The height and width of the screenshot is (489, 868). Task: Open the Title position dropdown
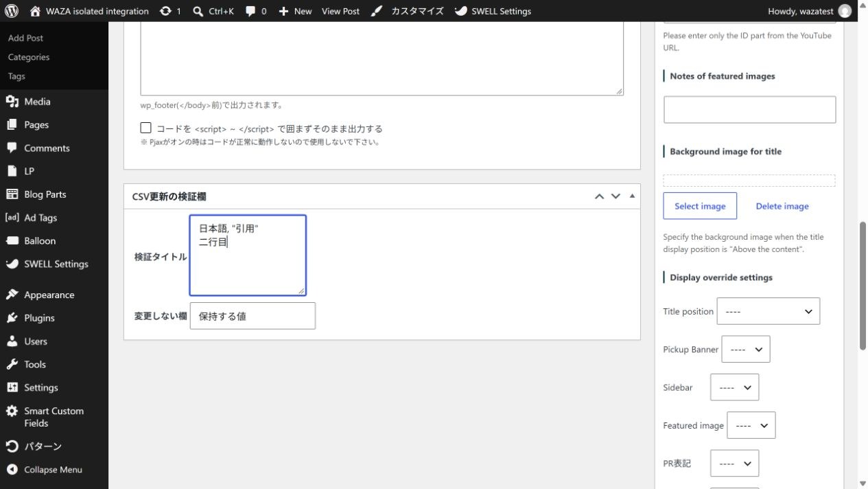tap(768, 311)
